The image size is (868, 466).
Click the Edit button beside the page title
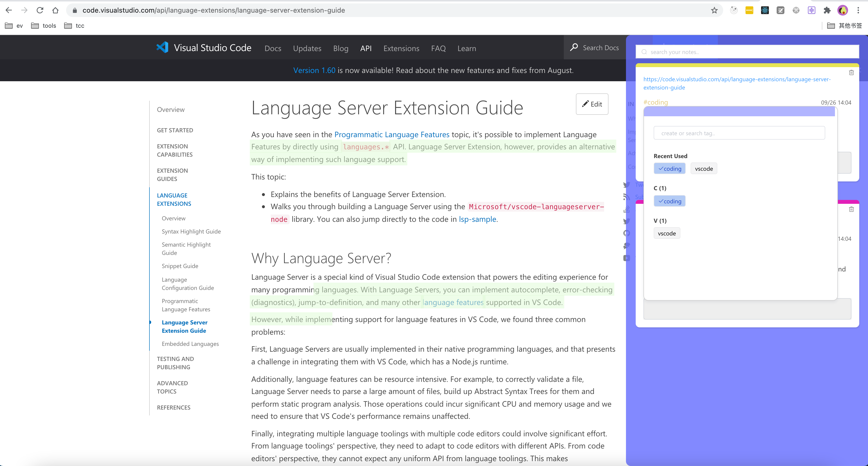[x=592, y=104]
